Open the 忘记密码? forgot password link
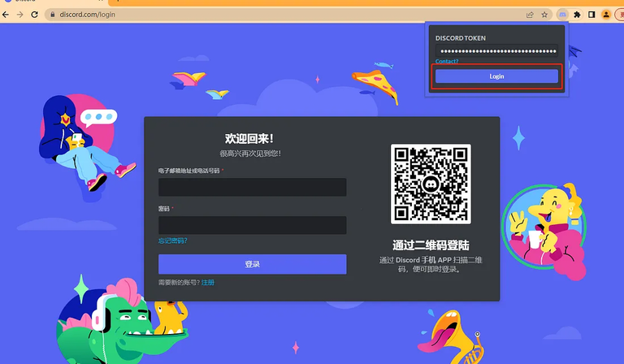The width and height of the screenshot is (624, 364). click(172, 241)
